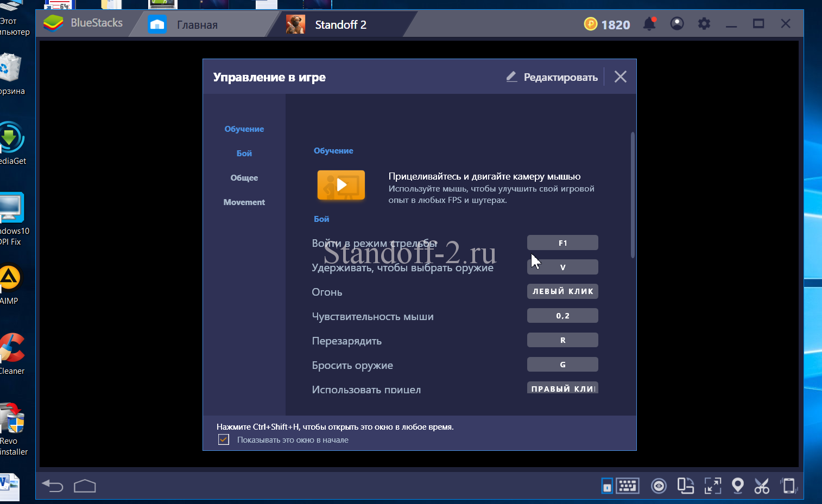Viewport: 822px width, 504px height.
Task: Click the ЛЕВЫЙ КЛИК binding
Action: tap(562, 291)
